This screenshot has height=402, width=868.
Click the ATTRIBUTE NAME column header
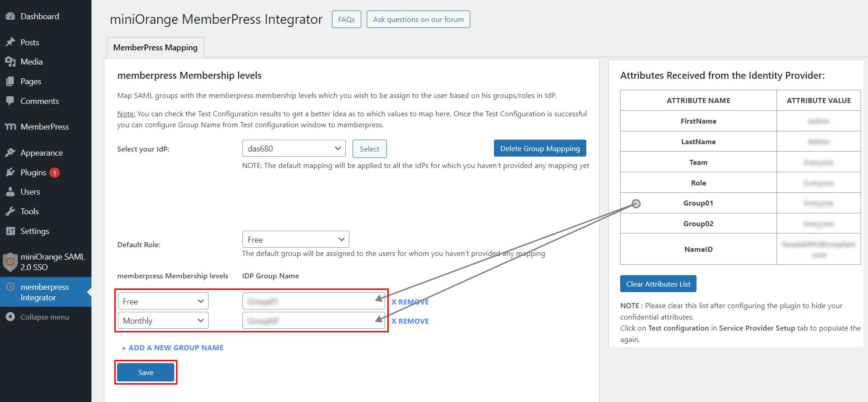[698, 100]
